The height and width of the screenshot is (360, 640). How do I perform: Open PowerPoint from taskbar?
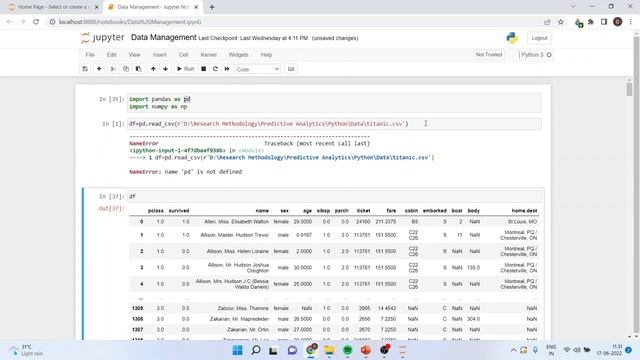click(365, 350)
